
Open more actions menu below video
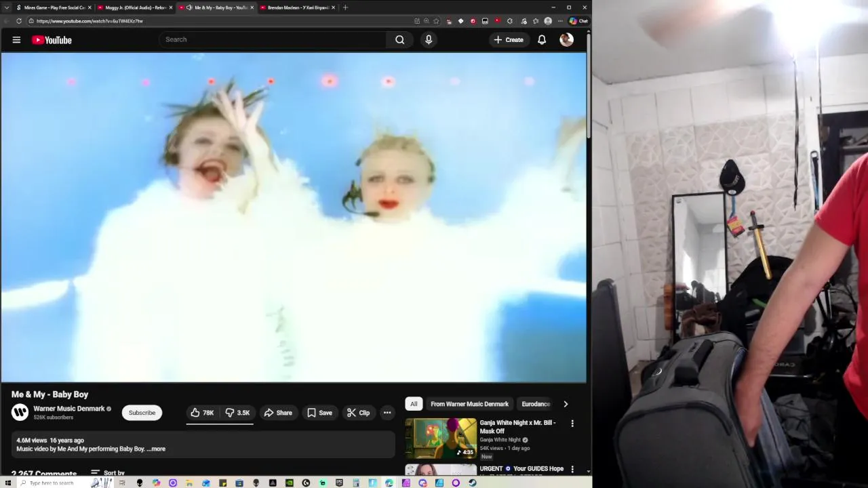pyautogui.click(x=387, y=413)
